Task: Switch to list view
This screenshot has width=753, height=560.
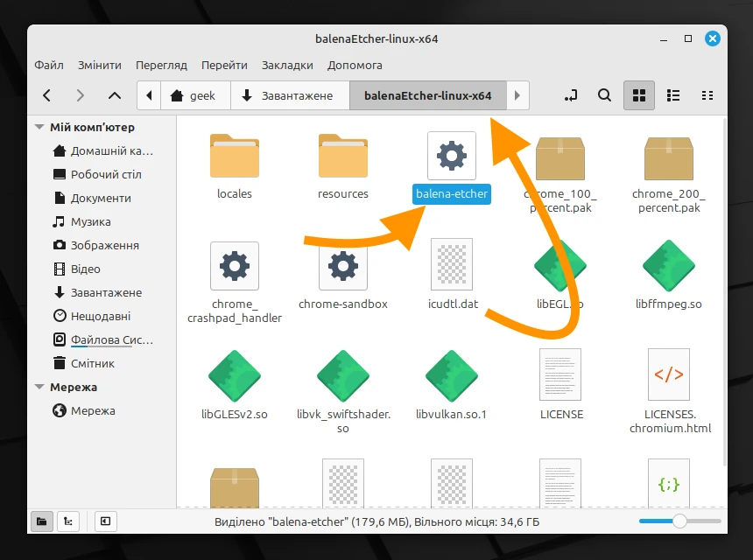Action: pos(673,95)
